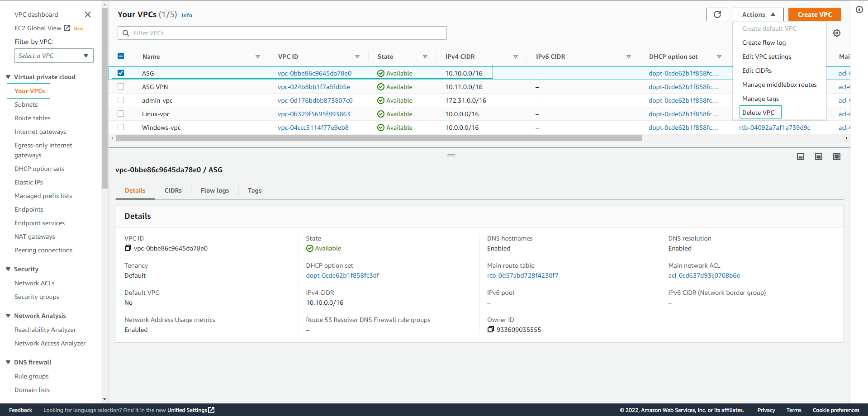The width and height of the screenshot is (868, 416).
Task: Choose Manage tags from Actions menu
Action: click(x=760, y=99)
